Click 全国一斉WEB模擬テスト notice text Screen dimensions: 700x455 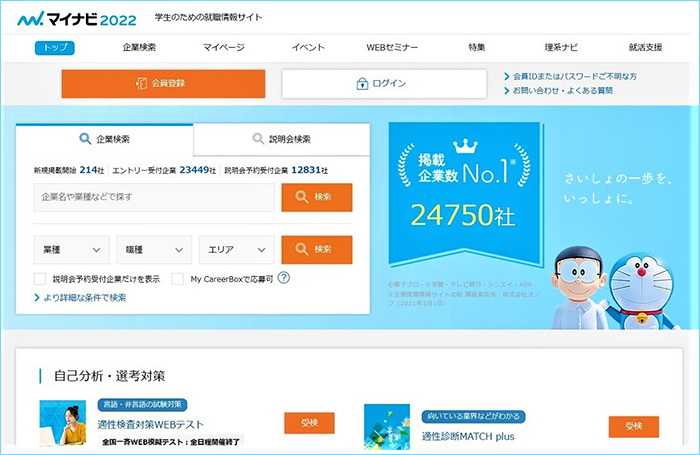point(171,442)
